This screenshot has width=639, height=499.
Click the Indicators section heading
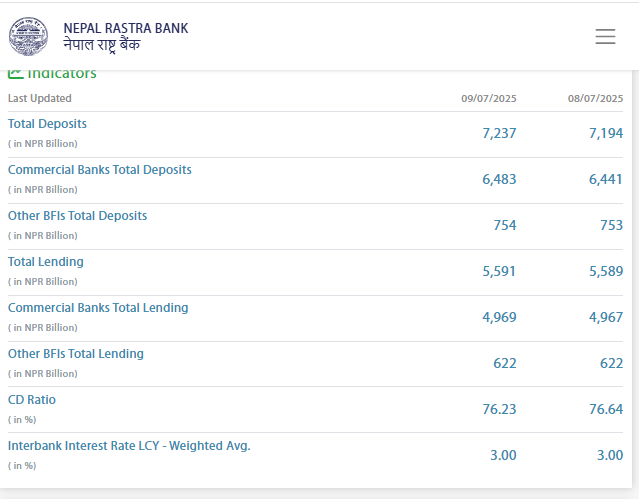[x=62, y=74]
